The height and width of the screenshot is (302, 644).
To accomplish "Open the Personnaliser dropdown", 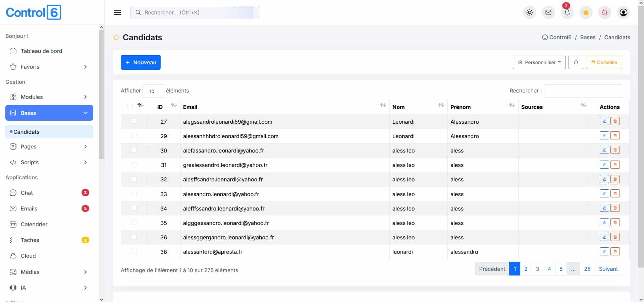I will tap(539, 62).
